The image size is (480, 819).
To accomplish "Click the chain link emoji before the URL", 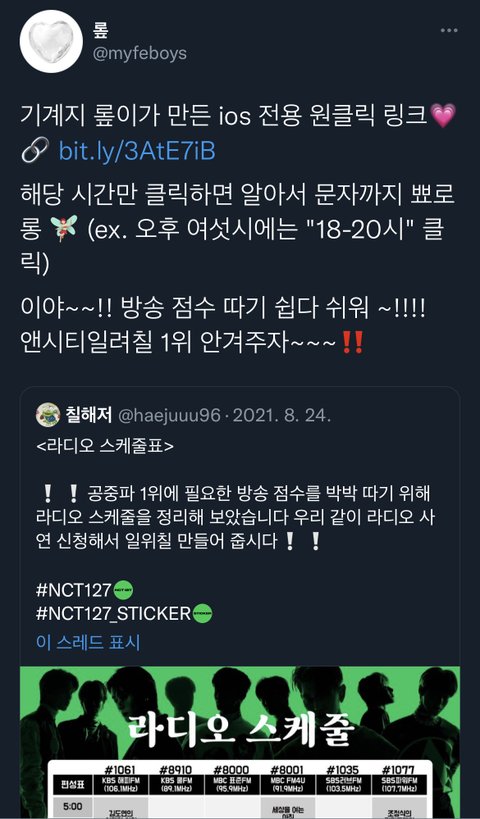I will [x=36, y=151].
